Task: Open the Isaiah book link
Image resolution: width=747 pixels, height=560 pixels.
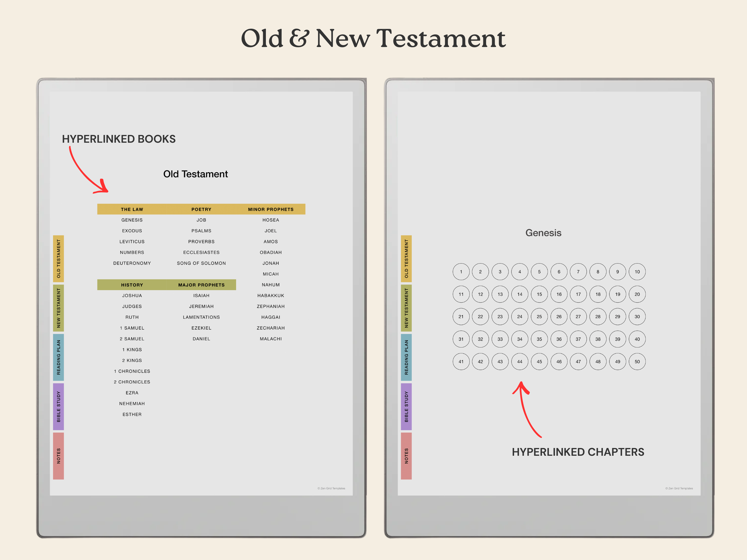Action: [201, 296]
